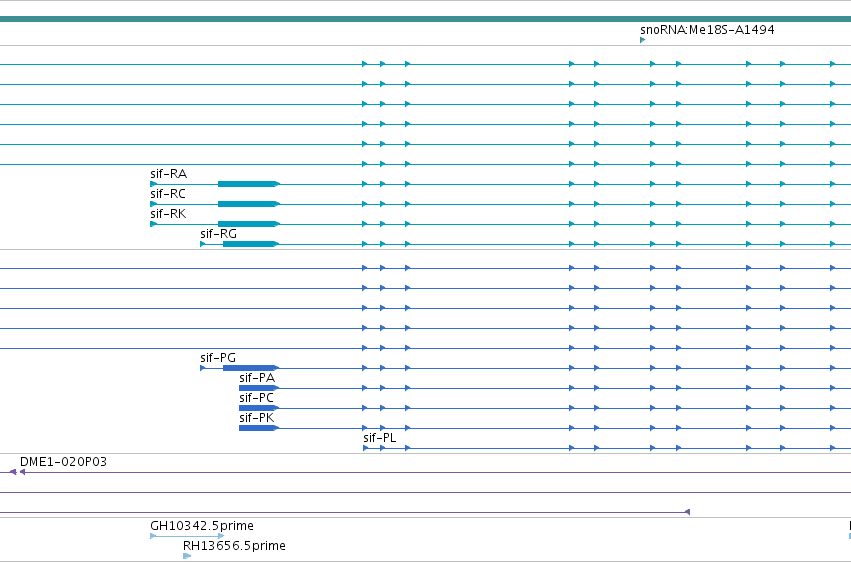Select the DME1-020P03 clone label

coord(63,462)
